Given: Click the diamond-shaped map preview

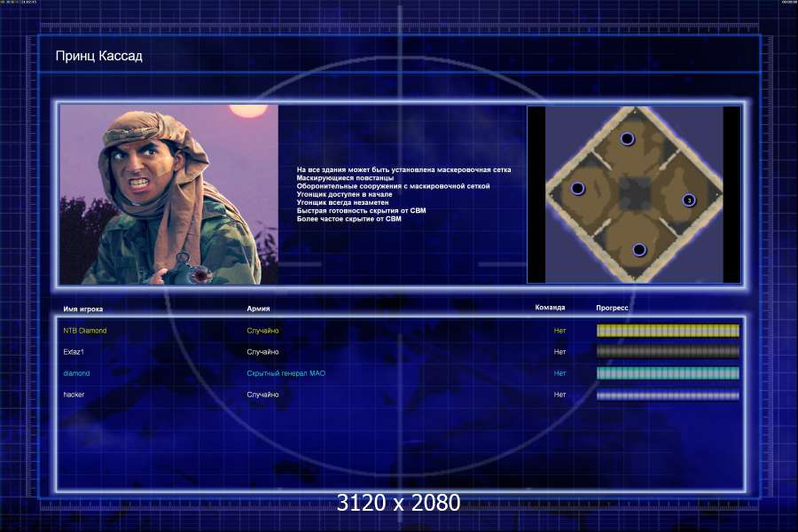Looking at the screenshot, I should coord(634,194).
